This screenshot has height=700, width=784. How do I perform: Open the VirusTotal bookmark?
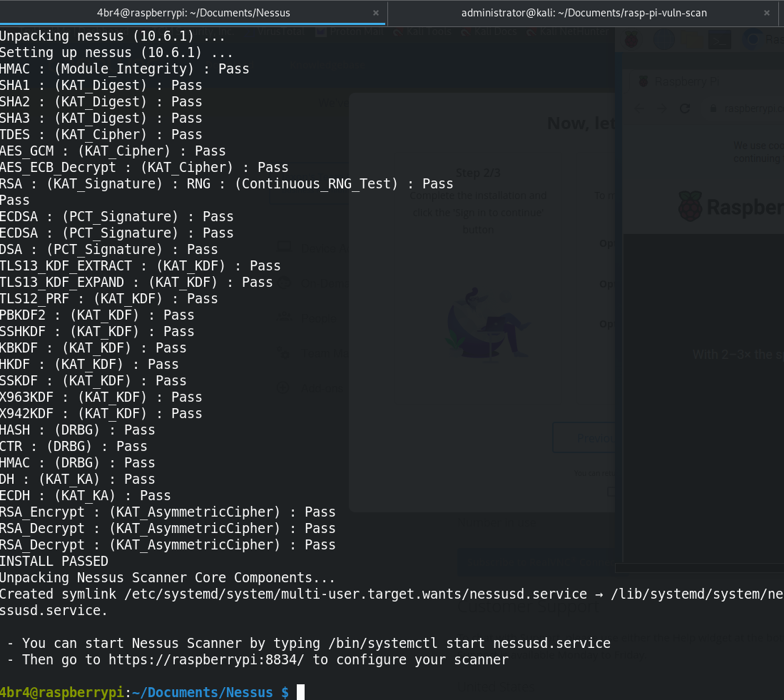click(280, 31)
